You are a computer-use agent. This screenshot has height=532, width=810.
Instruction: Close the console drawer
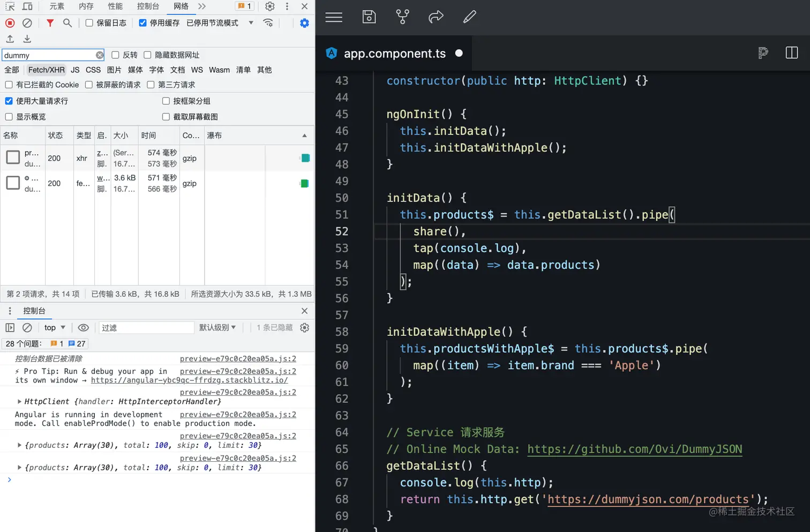coord(304,311)
